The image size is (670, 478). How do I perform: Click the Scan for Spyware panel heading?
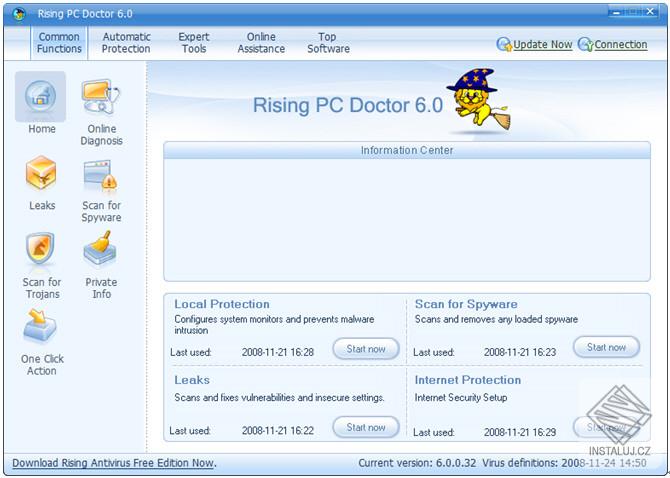[x=466, y=304]
